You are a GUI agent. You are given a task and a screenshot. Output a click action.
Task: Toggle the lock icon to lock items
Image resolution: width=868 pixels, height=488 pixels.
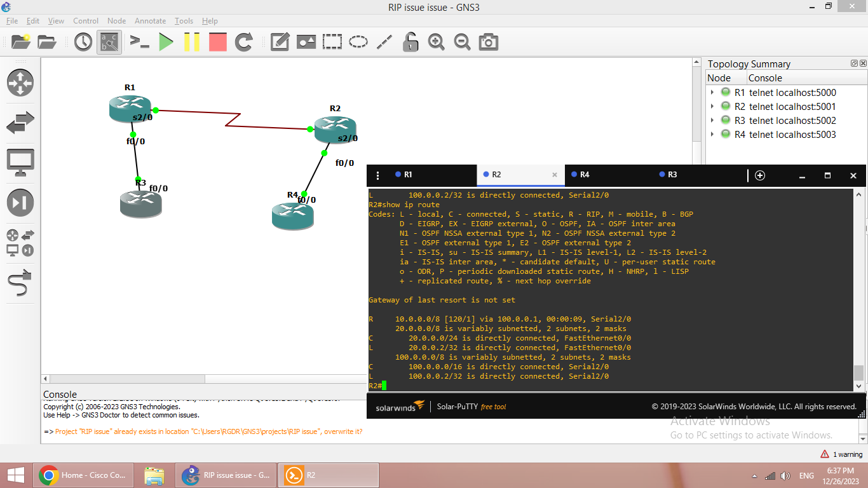click(x=410, y=42)
